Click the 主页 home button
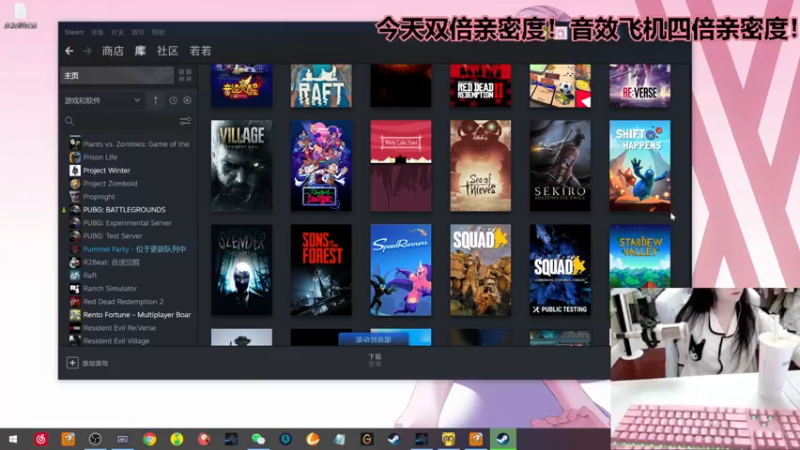Image resolution: width=800 pixels, height=450 pixels. click(x=117, y=76)
